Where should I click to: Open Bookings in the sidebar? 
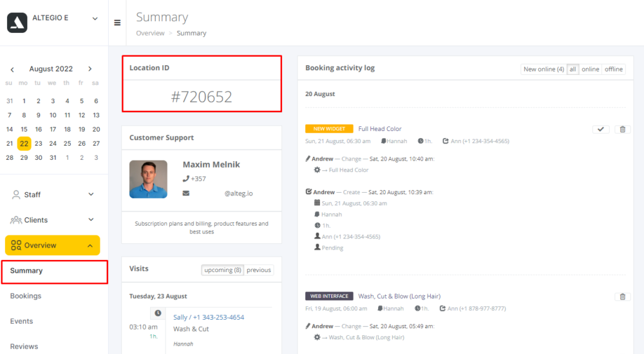click(x=26, y=296)
